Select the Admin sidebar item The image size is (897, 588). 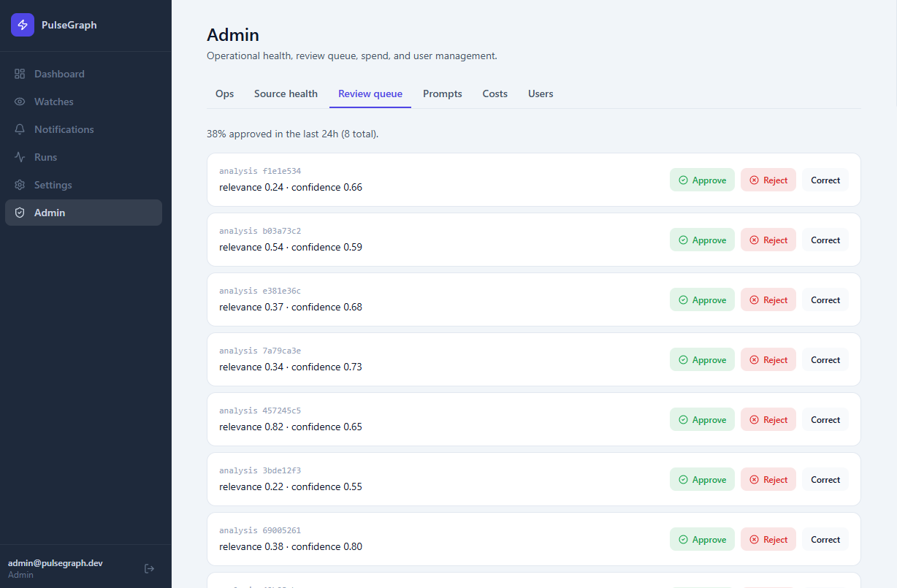83,213
